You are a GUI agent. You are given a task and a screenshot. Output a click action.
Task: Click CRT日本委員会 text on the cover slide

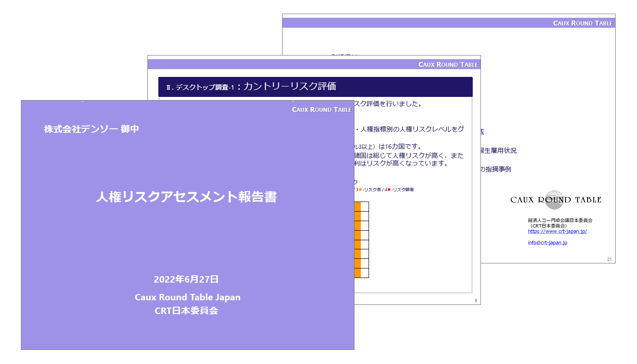click(186, 311)
